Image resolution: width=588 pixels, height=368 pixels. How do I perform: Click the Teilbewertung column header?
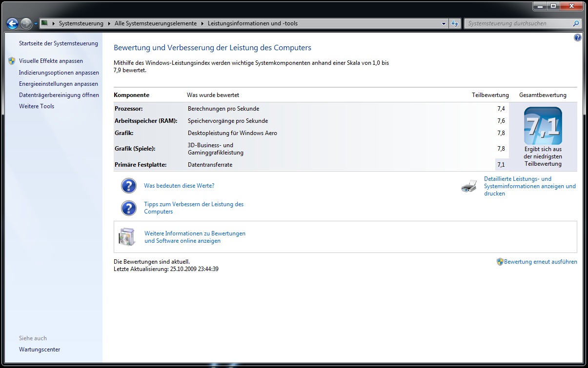(x=490, y=95)
